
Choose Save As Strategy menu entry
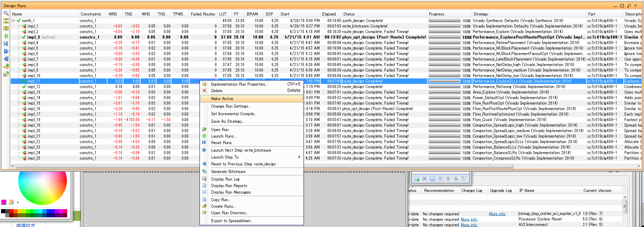pos(252,121)
